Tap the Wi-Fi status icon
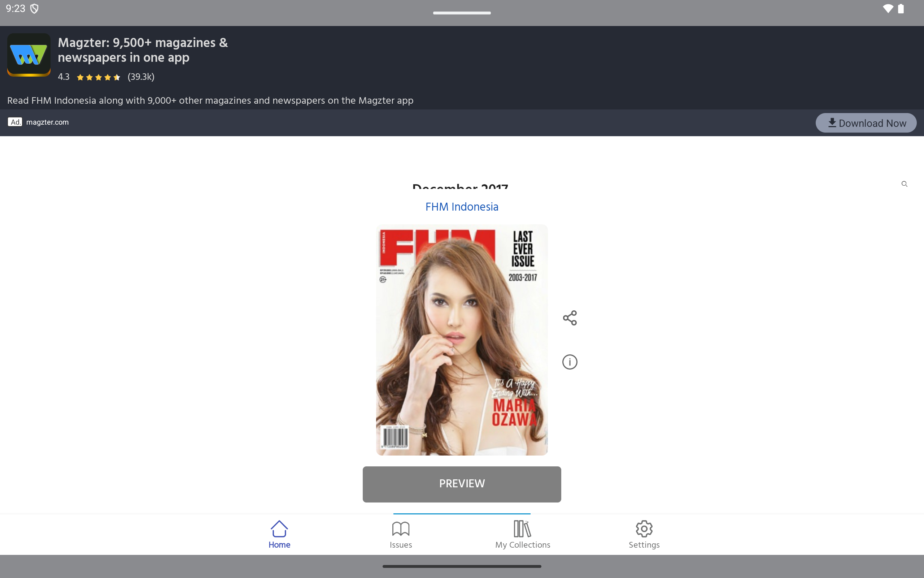Image resolution: width=924 pixels, height=578 pixels. pyautogui.click(x=888, y=9)
